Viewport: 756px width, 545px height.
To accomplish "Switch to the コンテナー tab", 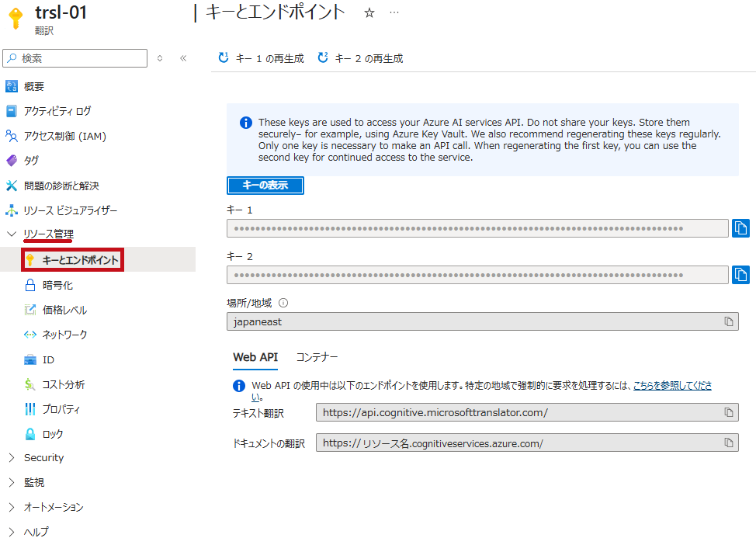I will click(317, 357).
